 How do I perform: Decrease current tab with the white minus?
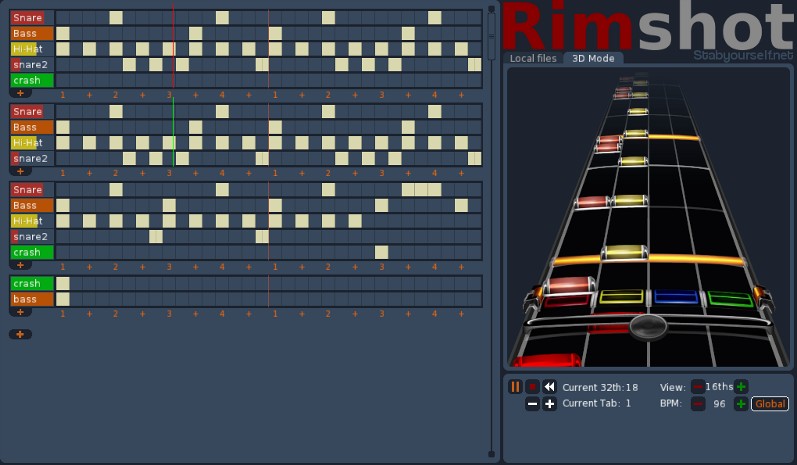pos(532,404)
